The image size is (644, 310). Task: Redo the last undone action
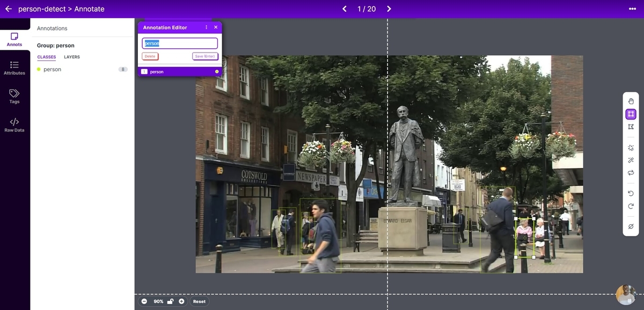(x=631, y=206)
